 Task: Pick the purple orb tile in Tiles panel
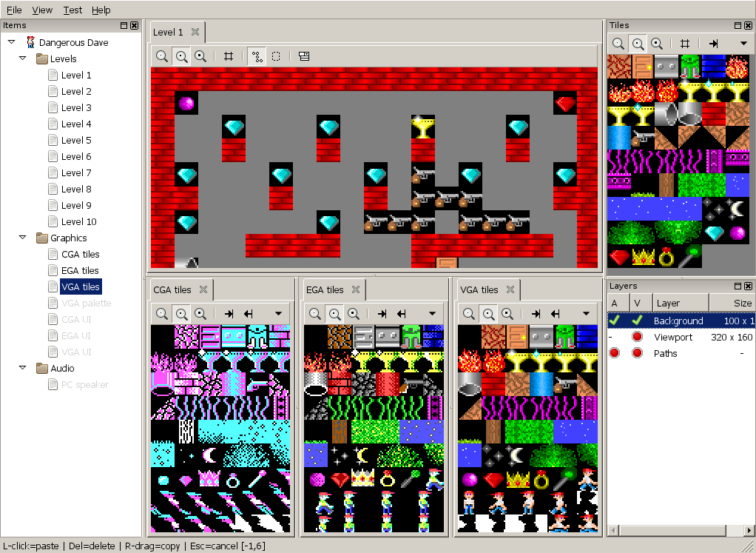tap(738, 233)
